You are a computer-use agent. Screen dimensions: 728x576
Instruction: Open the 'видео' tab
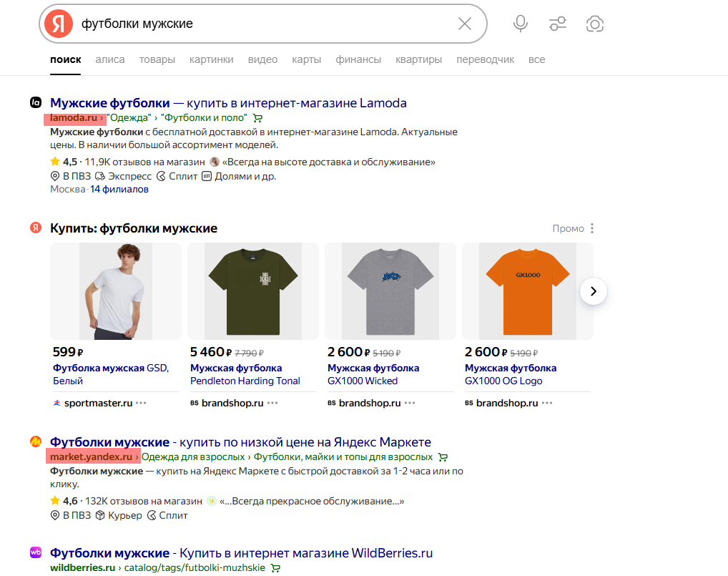pyautogui.click(x=262, y=59)
